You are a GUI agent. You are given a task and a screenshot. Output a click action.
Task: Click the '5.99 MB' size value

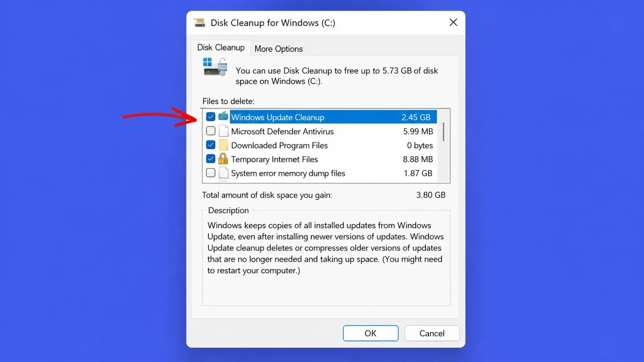pyautogui.click(x=418, y=131)
